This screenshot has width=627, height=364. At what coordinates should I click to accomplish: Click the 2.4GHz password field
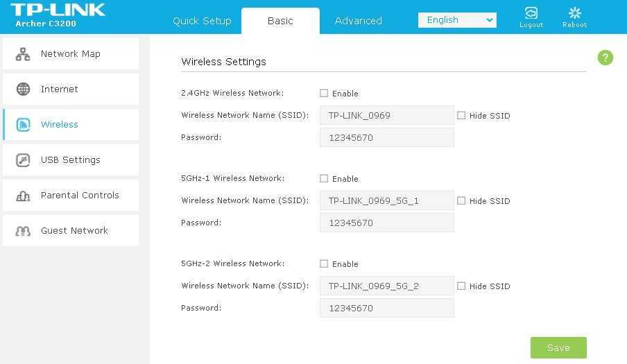(x=386, y=137)
